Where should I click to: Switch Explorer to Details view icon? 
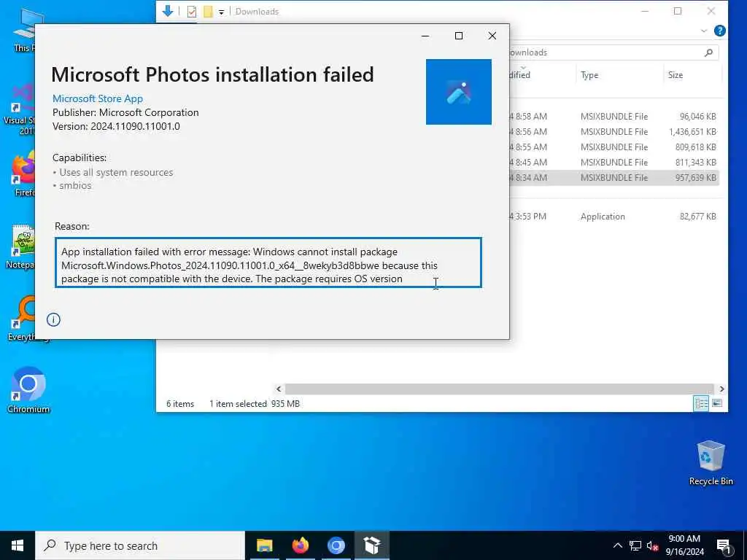pos(701,403)
